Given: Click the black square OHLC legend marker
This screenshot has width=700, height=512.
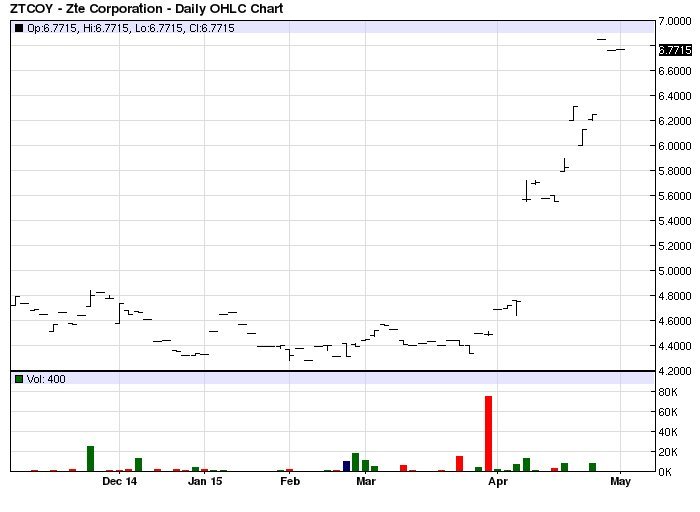Looking at the screenshot, I should 19,28.
